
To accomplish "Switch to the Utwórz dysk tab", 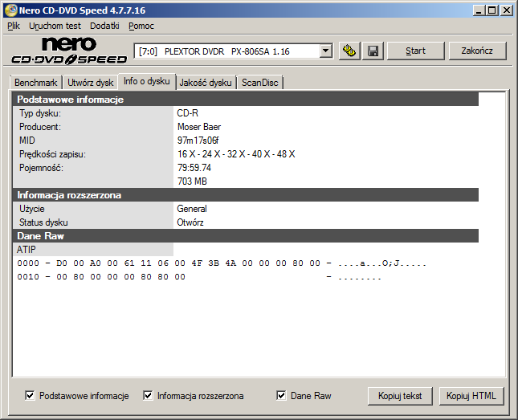I will (x=90, y=82).
